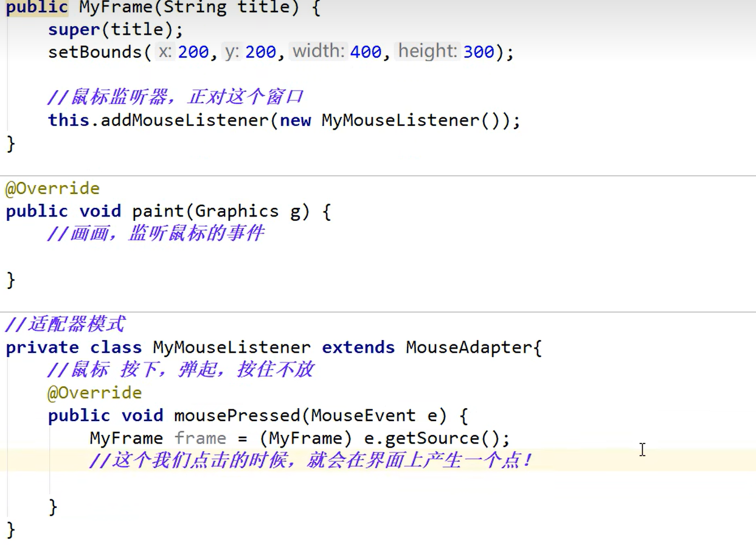
Task: Click the comment 适配器模式
Action: [x=65, y=324]
